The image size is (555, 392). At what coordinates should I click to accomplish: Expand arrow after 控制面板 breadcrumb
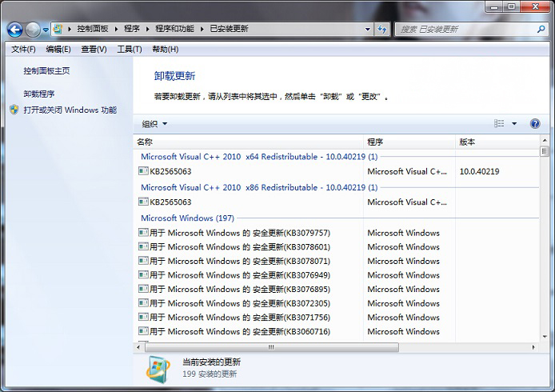116,29
